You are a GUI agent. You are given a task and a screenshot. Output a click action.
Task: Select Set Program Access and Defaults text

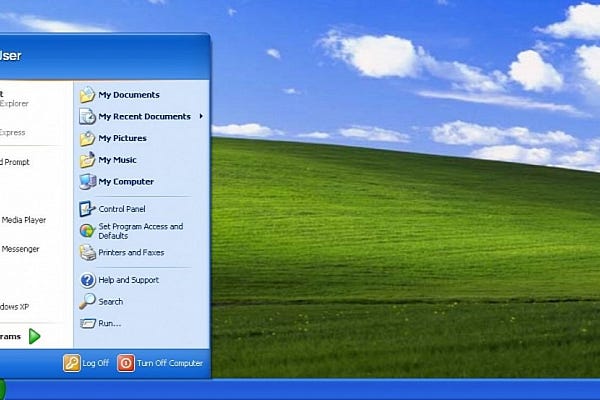(140, 231)
